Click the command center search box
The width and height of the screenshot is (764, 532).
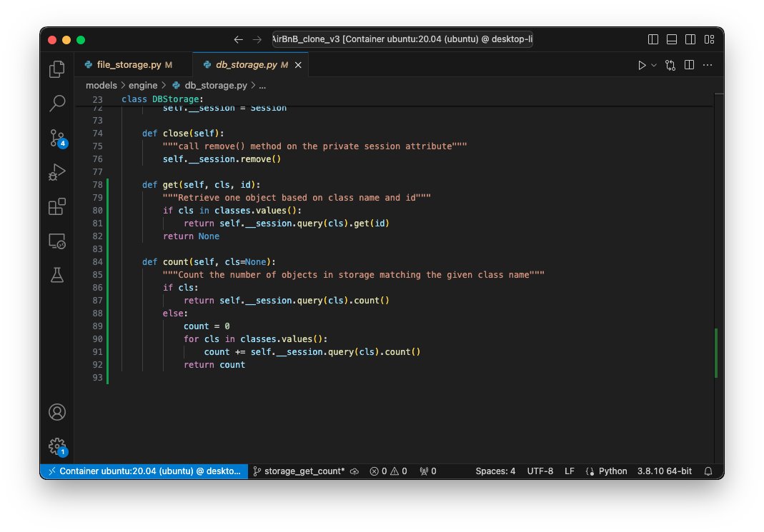(x=402, y=39)
